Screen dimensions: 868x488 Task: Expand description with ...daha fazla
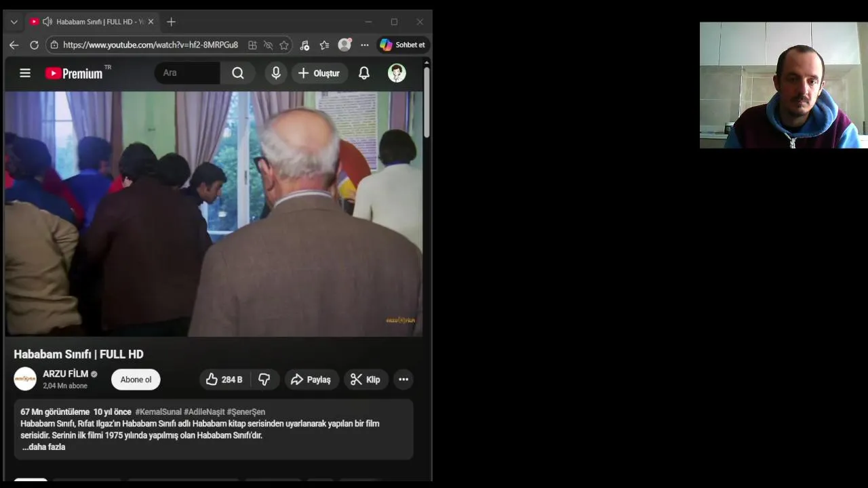point(43,447)
